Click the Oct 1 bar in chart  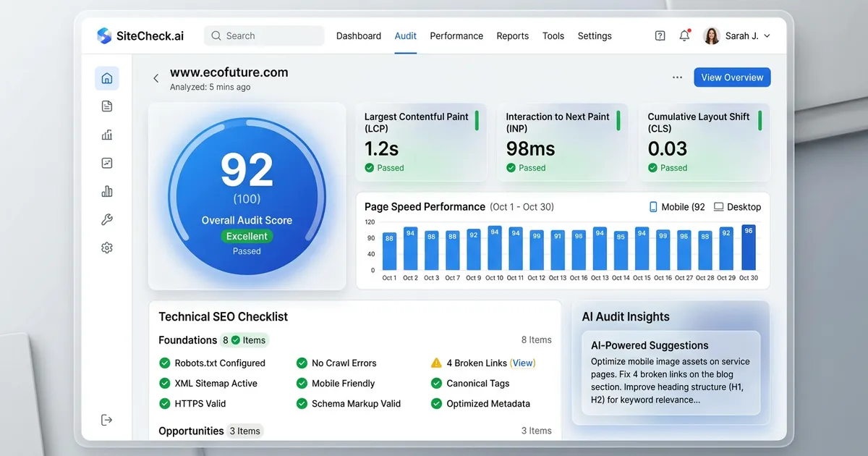click(x=389, y=251)
